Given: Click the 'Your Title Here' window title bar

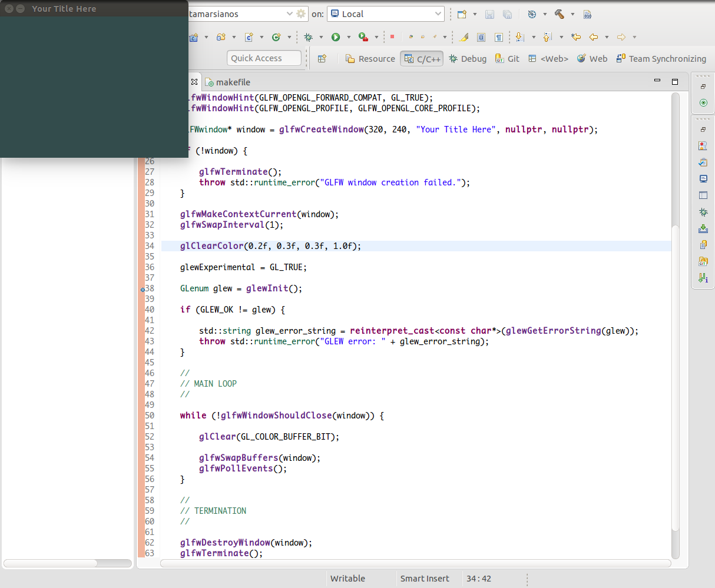Looking at the screenshot, I should pos(94,8).
